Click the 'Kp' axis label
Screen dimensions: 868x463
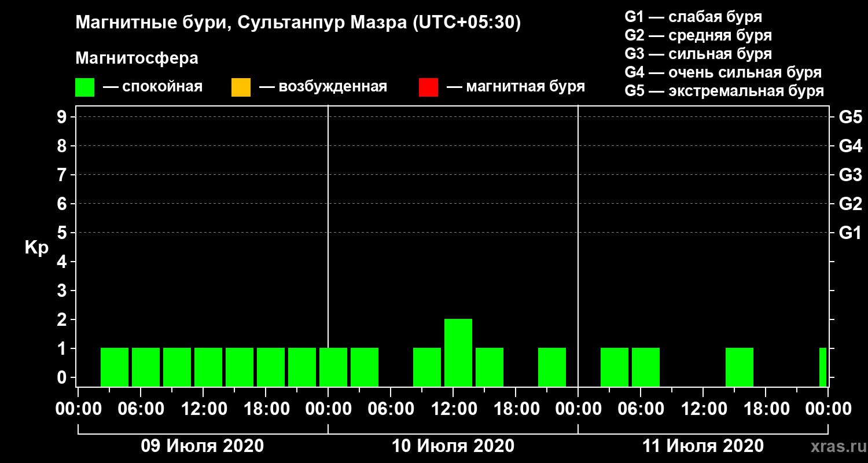click(x=36, y=248)
